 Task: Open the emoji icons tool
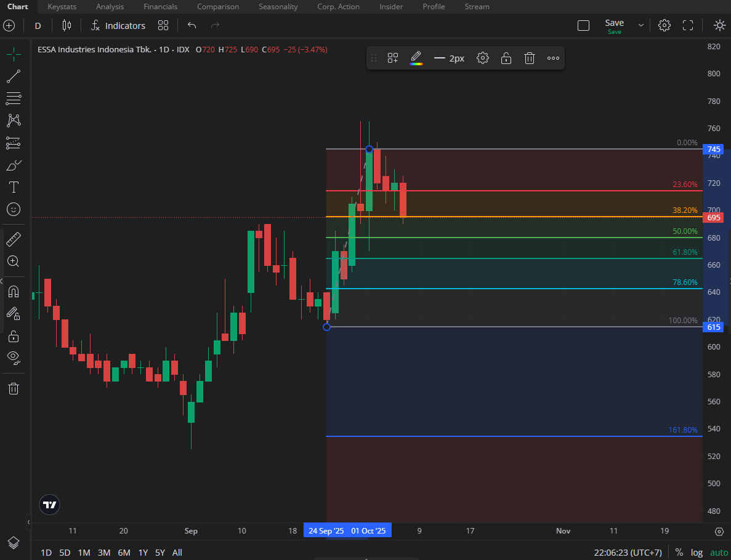pos(14,209)
